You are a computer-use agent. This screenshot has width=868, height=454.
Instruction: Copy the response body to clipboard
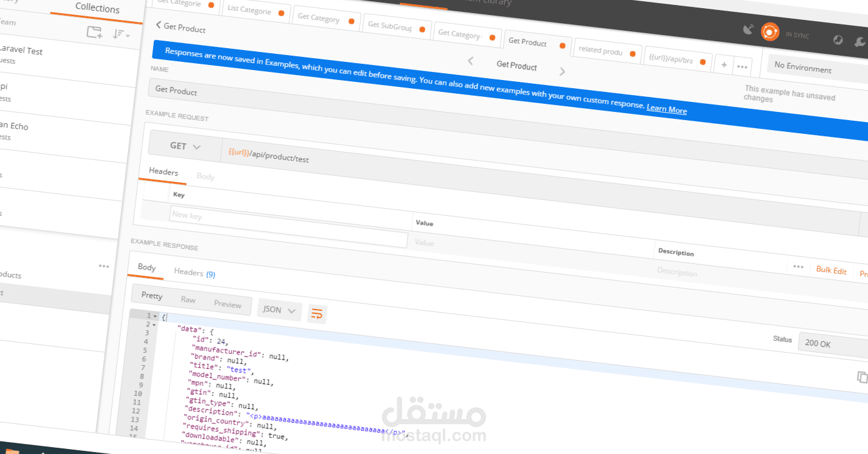[862, 377]
